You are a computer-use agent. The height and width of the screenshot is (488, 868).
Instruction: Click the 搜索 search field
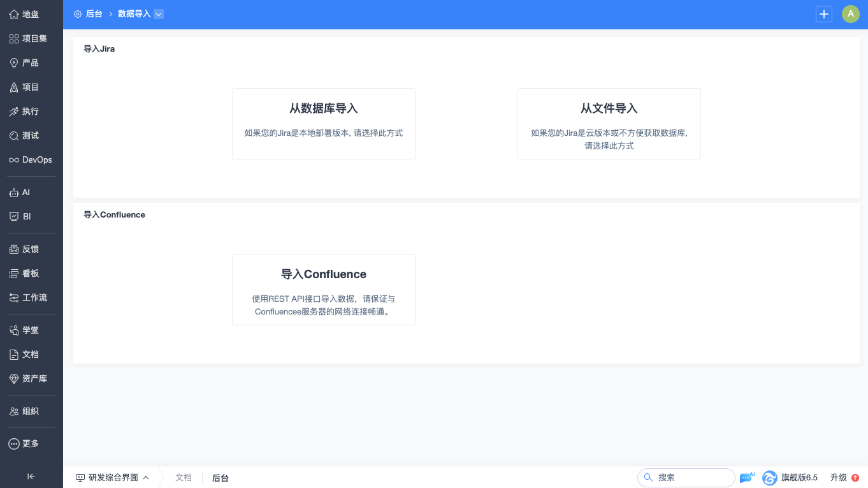[x=686, y=477]
